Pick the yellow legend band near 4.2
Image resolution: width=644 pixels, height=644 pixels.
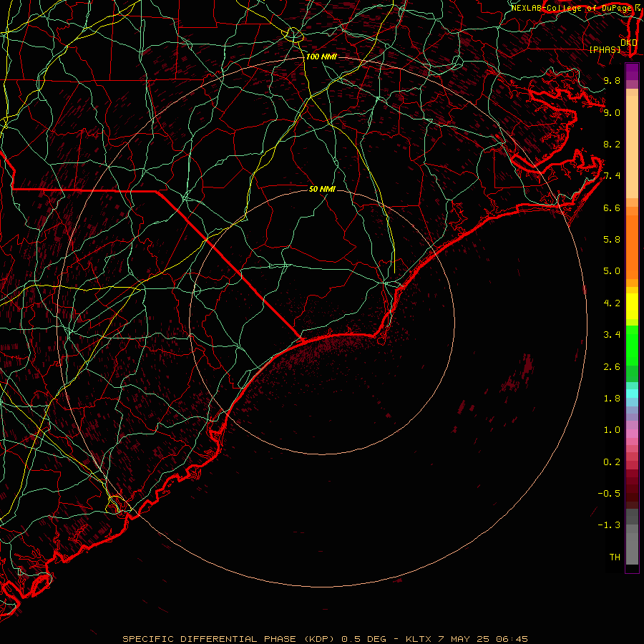click(632, 306)
